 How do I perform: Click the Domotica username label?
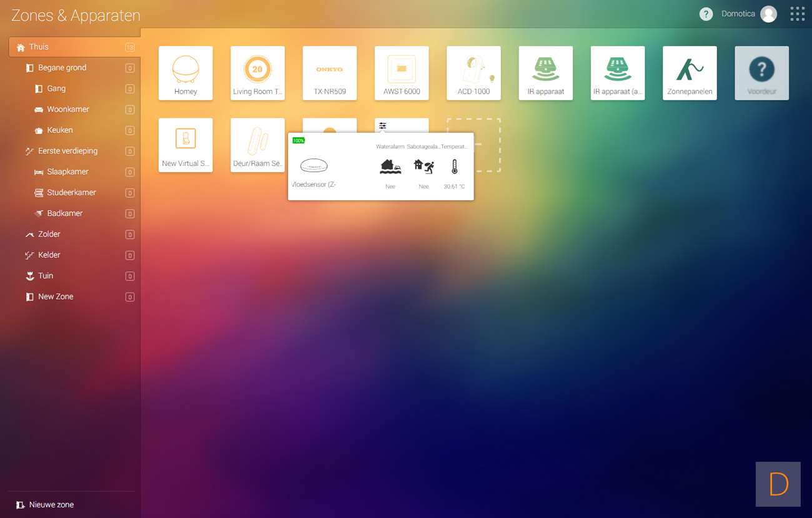point(738,14)
